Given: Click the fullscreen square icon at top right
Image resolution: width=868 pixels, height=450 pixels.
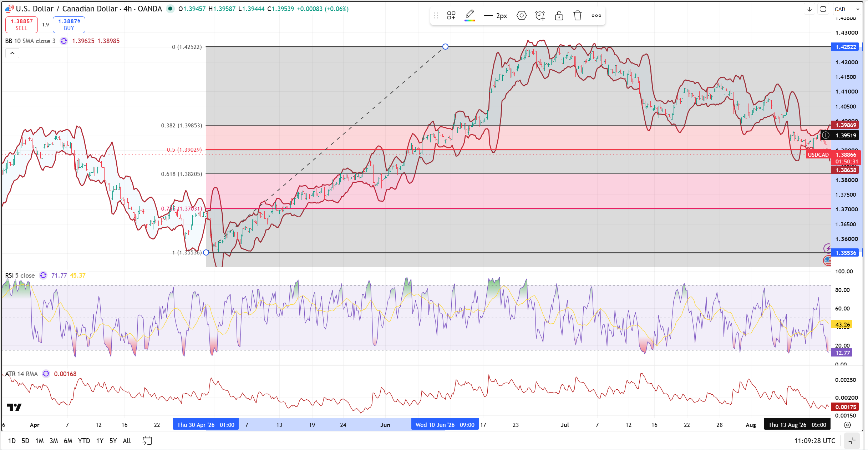Looking at the screenshot, I should [x=823, y=9].
